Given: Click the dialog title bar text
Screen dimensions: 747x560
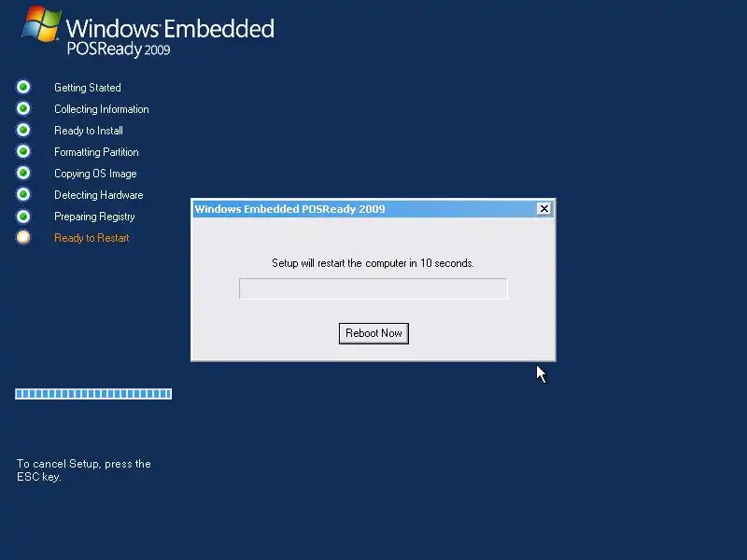Looking at the screenshot, I should click(x=289, y=209).
